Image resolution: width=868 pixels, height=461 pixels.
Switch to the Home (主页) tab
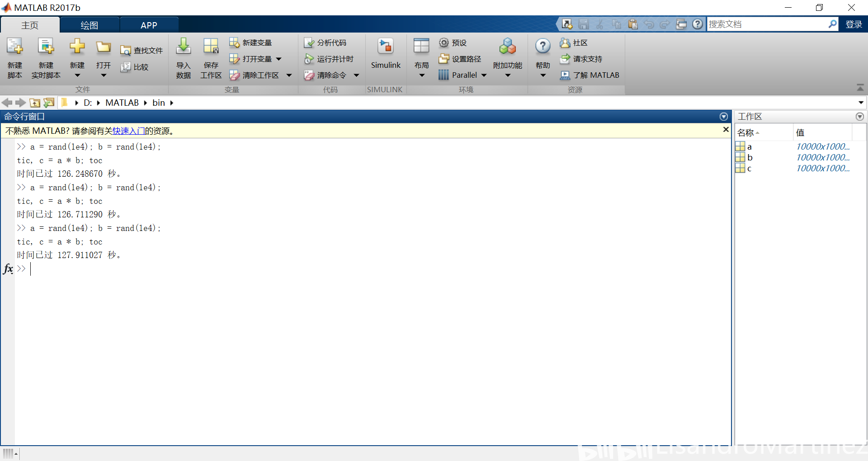pos(30,25)
